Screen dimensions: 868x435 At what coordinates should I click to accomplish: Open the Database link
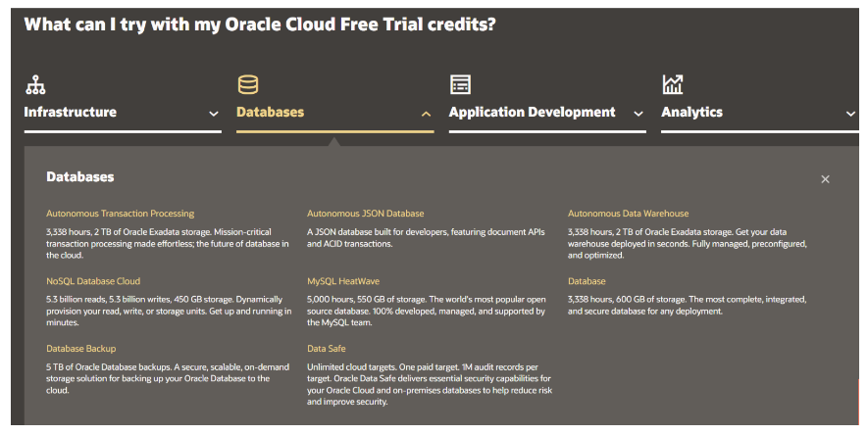click(587, 281)
